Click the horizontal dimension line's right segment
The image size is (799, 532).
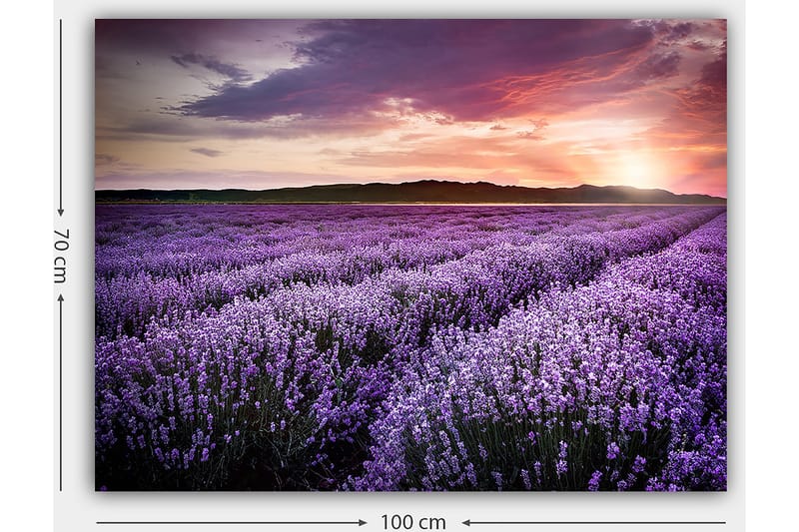click(599, 522)
